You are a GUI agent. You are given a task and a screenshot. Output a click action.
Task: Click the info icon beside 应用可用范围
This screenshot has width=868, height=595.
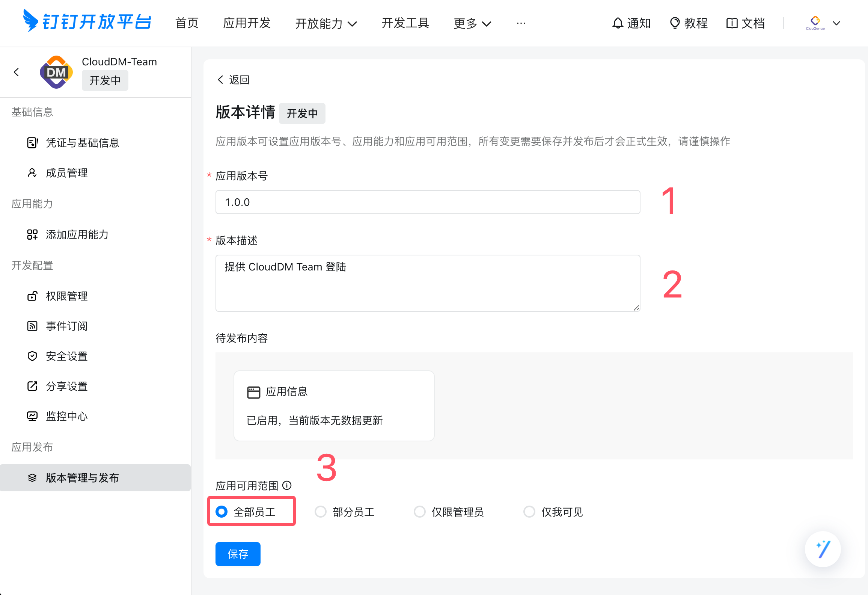pyautogui.click(x=287, y=485)
